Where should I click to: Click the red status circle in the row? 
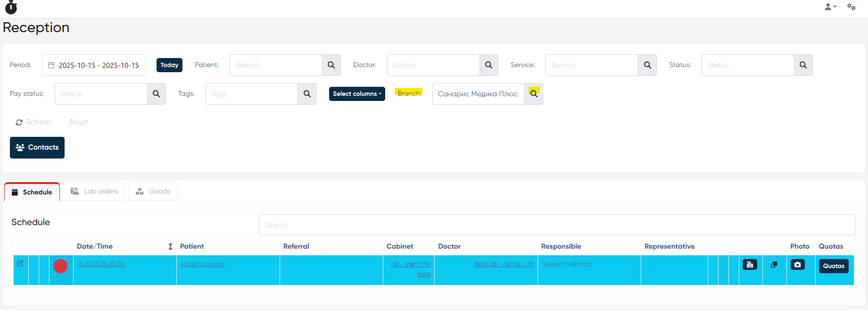point(60,266)
